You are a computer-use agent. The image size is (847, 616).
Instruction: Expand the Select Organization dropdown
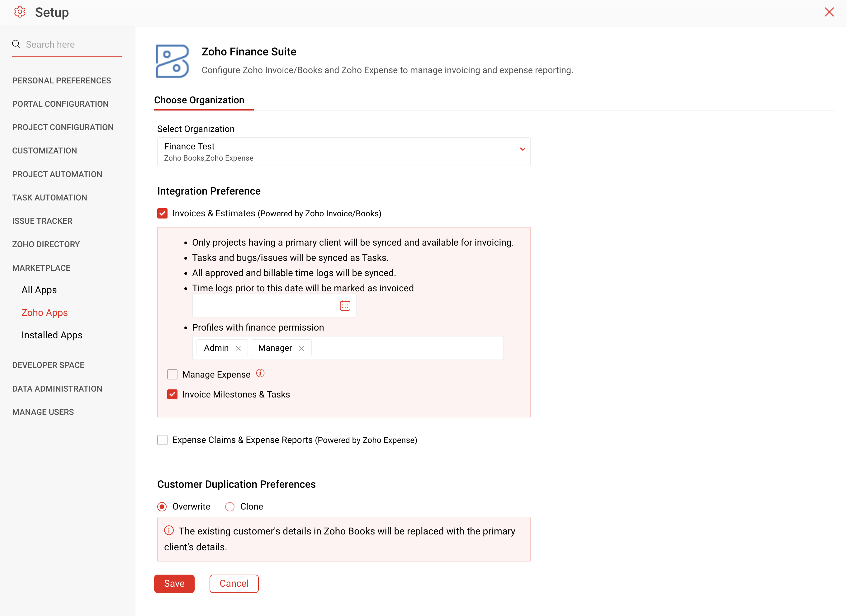[523, 149]
